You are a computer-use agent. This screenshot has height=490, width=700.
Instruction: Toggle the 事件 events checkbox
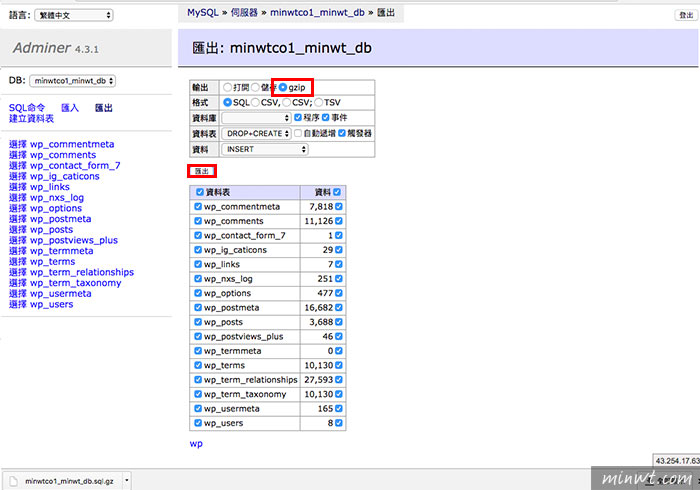pos(325,117)
